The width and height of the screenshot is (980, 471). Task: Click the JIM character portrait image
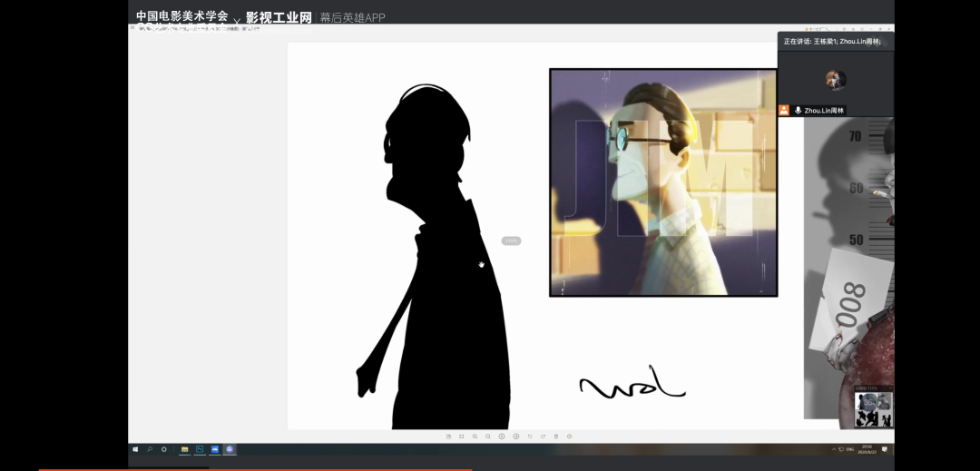tap(663, 182)
